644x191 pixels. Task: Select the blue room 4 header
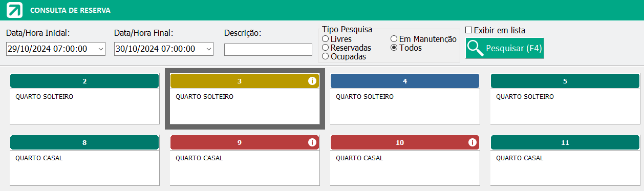coord(405,81)
